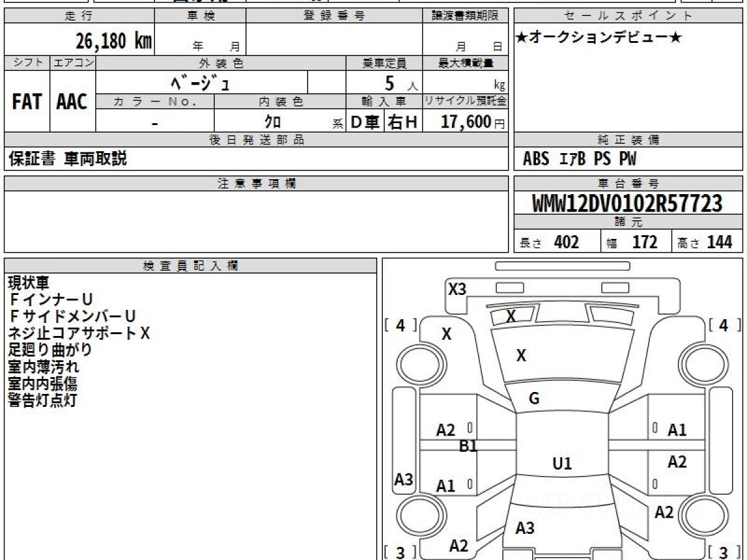
Task: Click the 車台番号 header
Action: pyautogui.click(x=628, y=184)
